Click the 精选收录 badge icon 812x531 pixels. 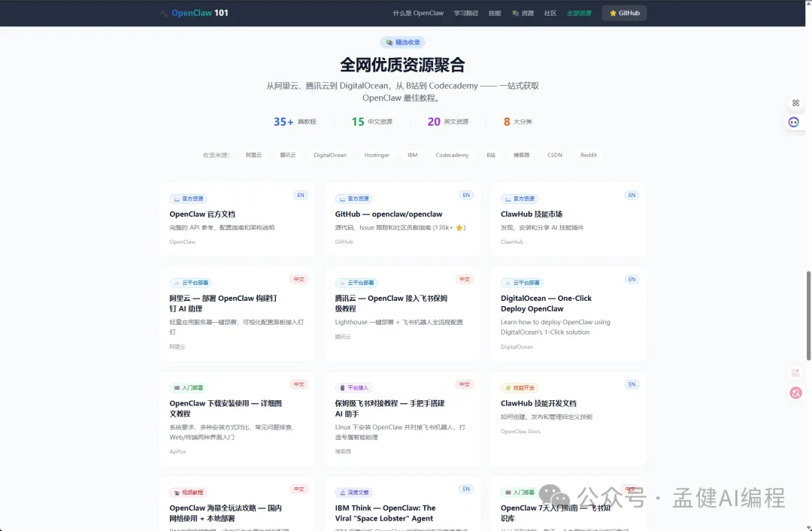[389, 43]
